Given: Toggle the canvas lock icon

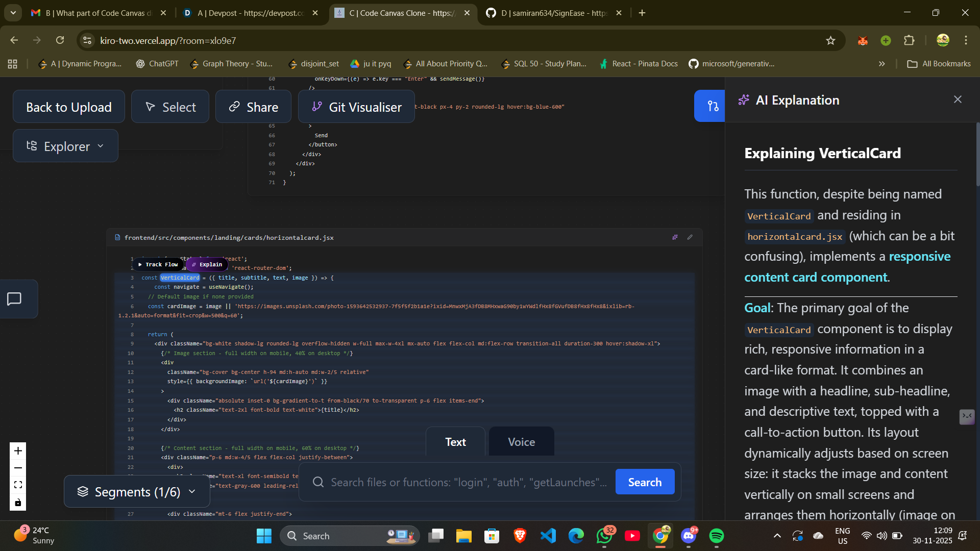Looking at the screenshot, I should point(18,503).
